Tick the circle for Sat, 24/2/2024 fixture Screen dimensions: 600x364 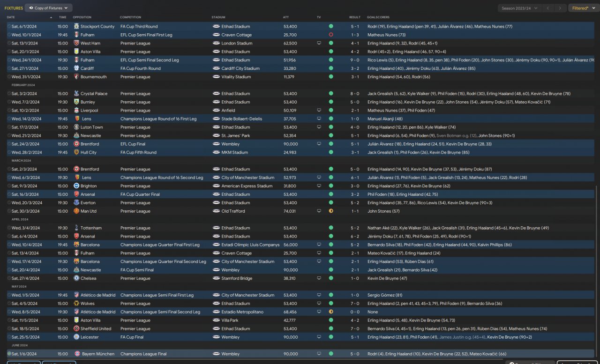coord(9,144)
